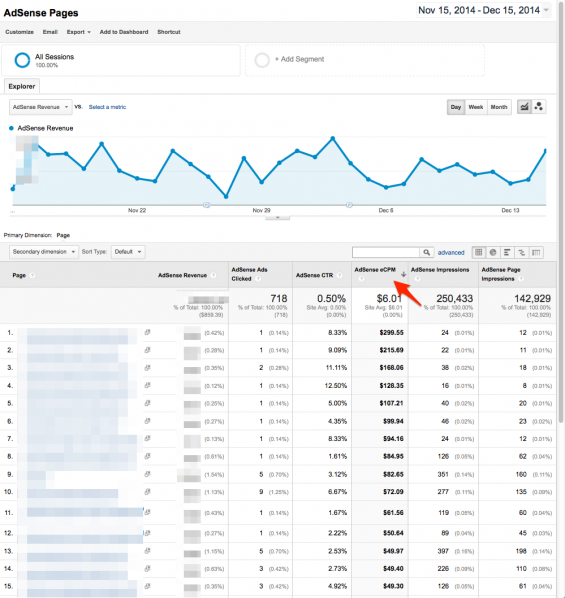Click 'Select a metric' link

107,107
